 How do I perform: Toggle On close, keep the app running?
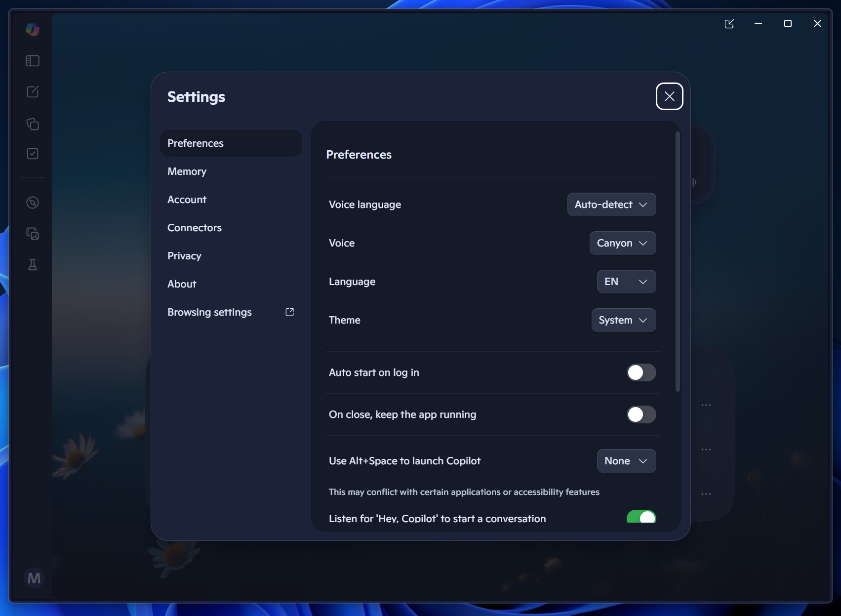(x=641, y=414)
